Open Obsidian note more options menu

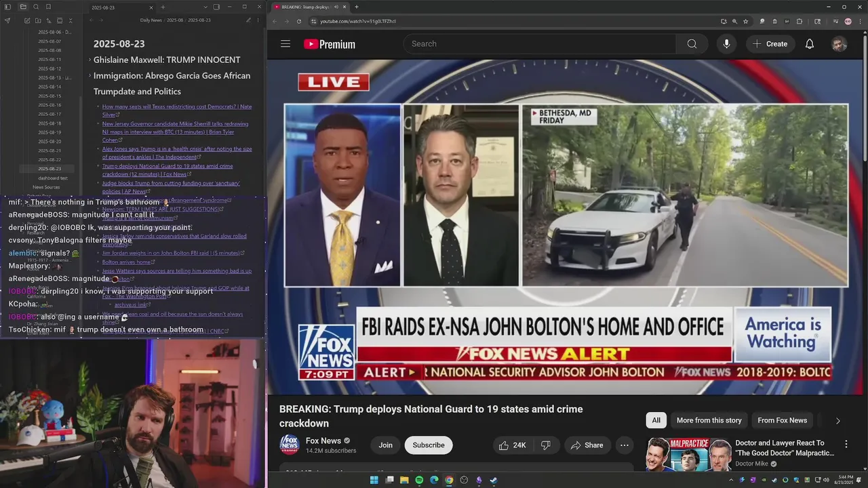tap(258, 20)
